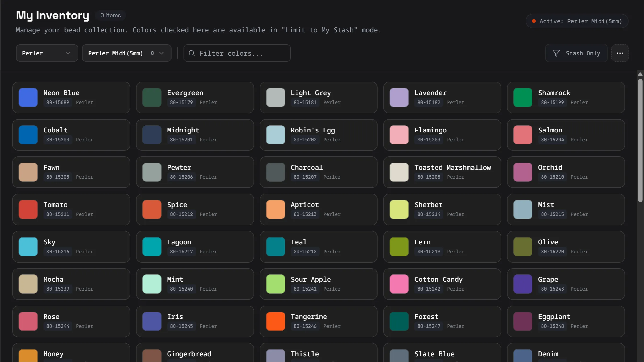The width and height of the screenshot is (644, 362).
Task: Enable Stash Only mode
Action: click(x=576, y=53)
